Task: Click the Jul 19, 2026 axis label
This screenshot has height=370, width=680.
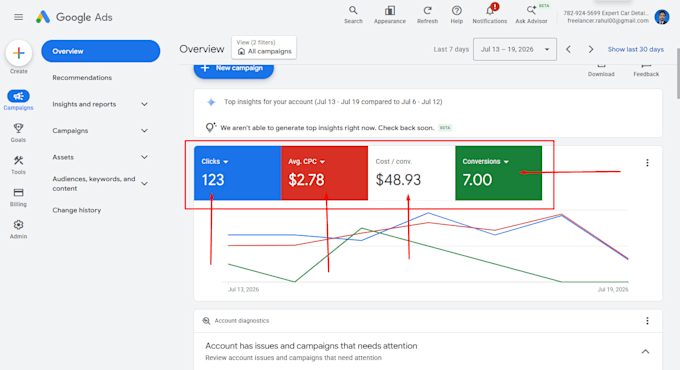Action: pyautogui.click(x=613, y=289)
